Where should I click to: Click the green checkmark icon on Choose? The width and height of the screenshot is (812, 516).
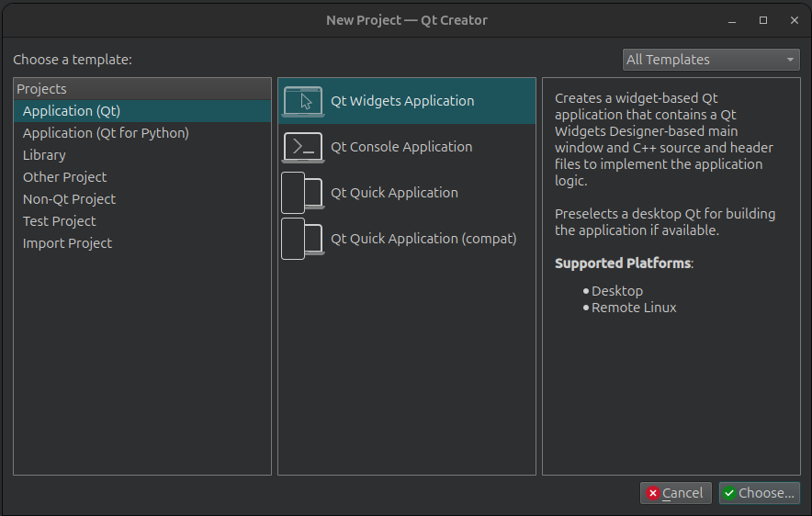point(729,493)
